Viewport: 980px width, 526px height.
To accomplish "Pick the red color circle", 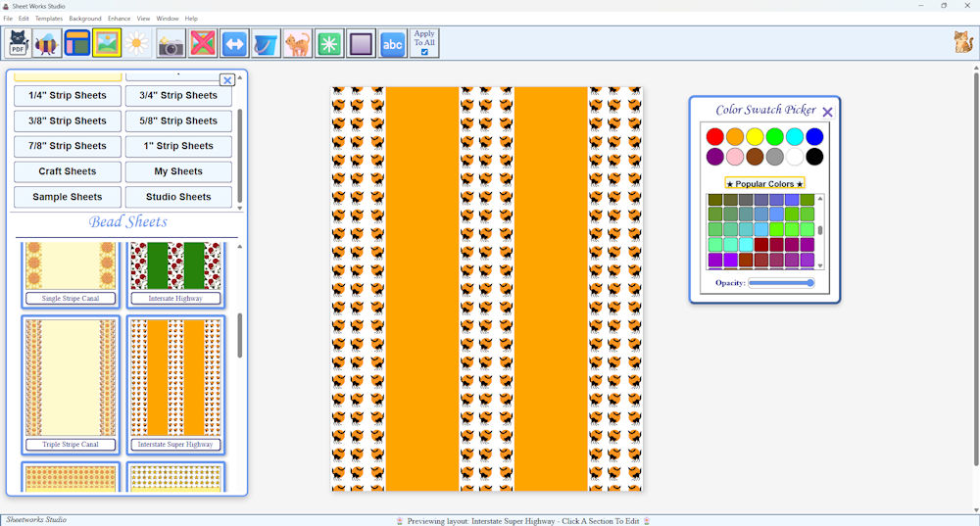I will click(715, 136).
